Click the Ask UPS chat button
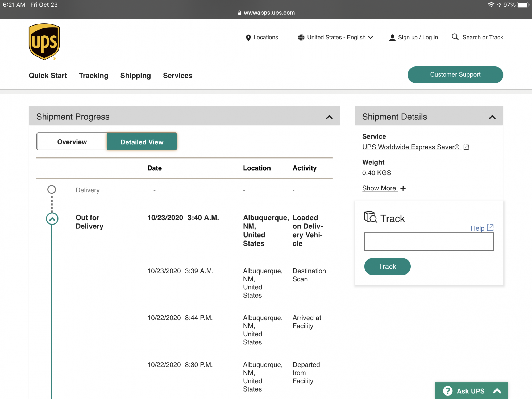 click(472, 391)
